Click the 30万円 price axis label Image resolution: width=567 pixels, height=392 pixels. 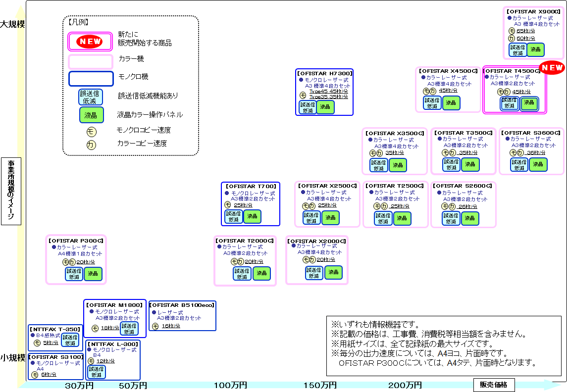[x=79, y=386]
